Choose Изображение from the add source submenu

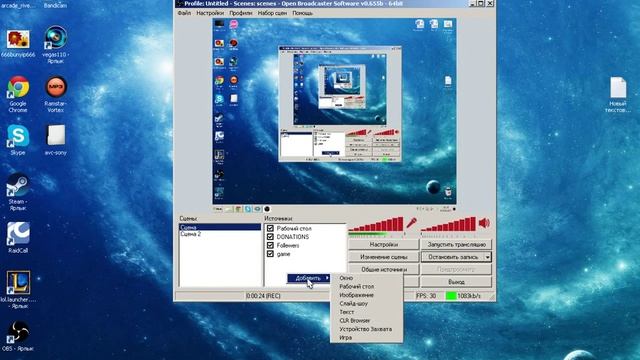[x=366, y=295]
